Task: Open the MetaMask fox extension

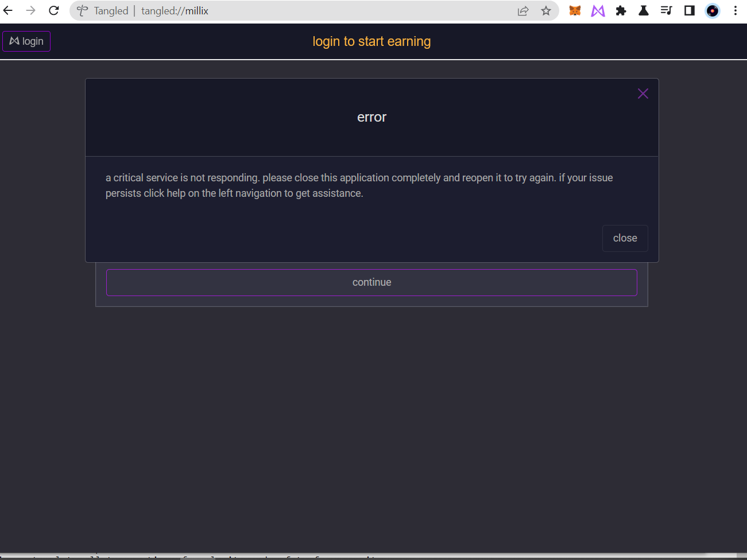Action: [575, 10]
